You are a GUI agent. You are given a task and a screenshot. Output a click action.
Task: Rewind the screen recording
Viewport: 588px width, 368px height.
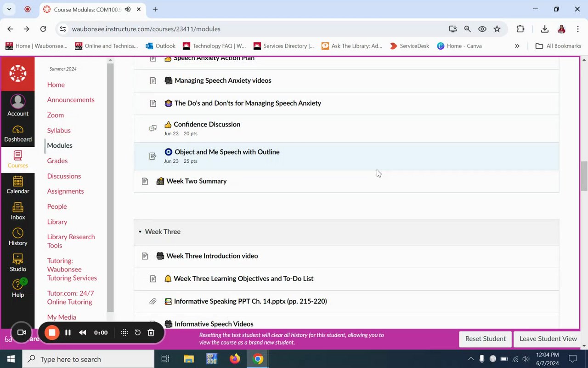pos(83,333)
